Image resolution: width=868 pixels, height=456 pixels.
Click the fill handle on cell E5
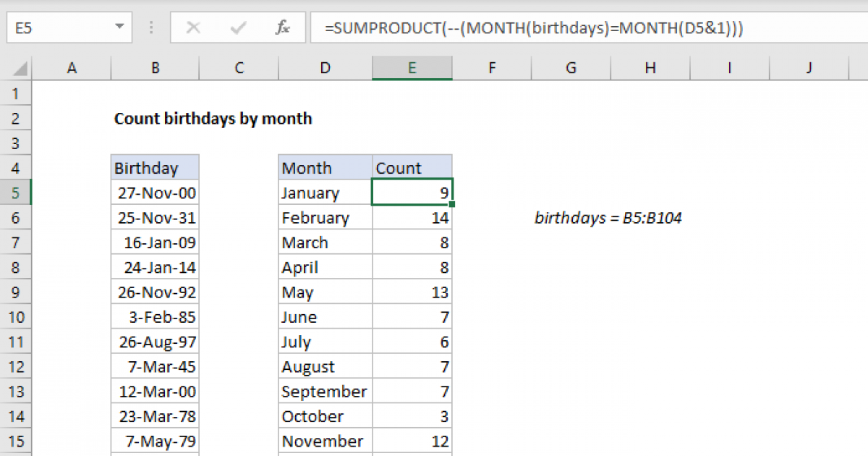(452, 205)
